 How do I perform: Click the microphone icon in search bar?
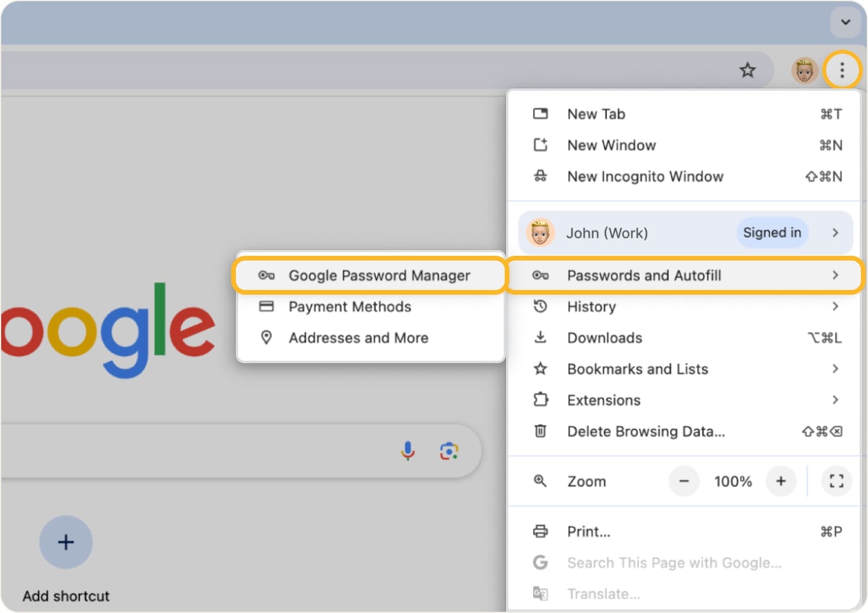pyautogui.click(x=408, y=451)
